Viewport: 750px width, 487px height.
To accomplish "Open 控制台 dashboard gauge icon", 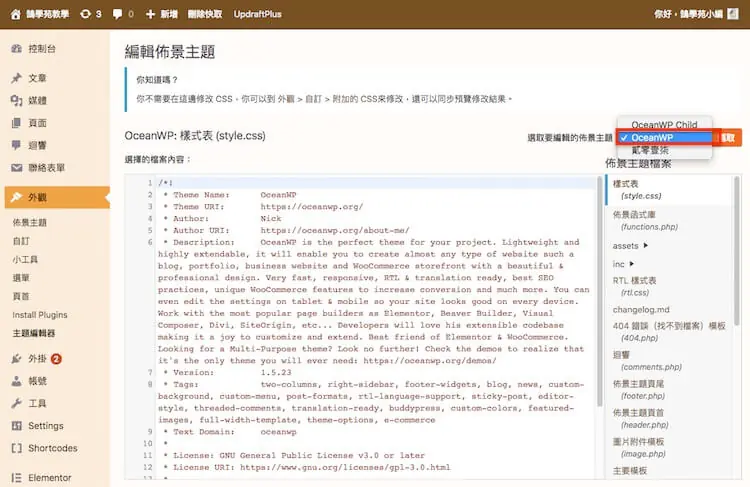I will click(x=16, y=49).
